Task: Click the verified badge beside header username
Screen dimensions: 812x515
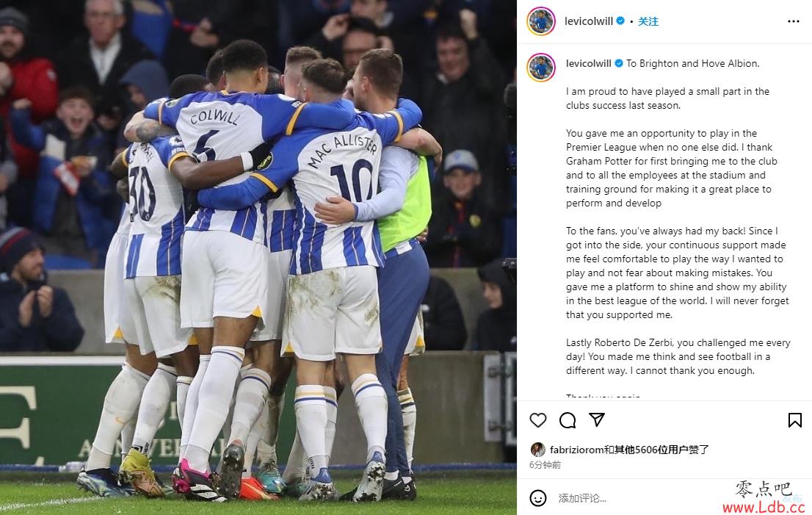Action: click(620, 21)
